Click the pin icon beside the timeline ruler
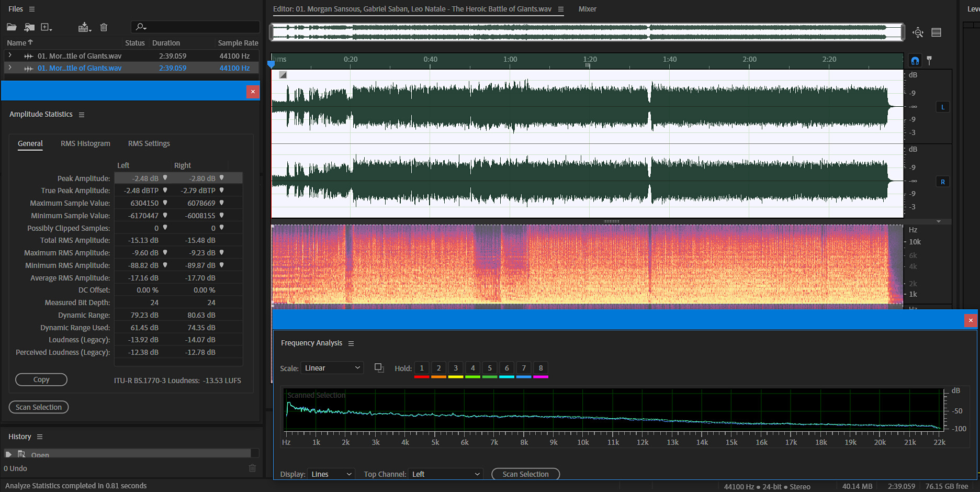 tap(929, 60)
